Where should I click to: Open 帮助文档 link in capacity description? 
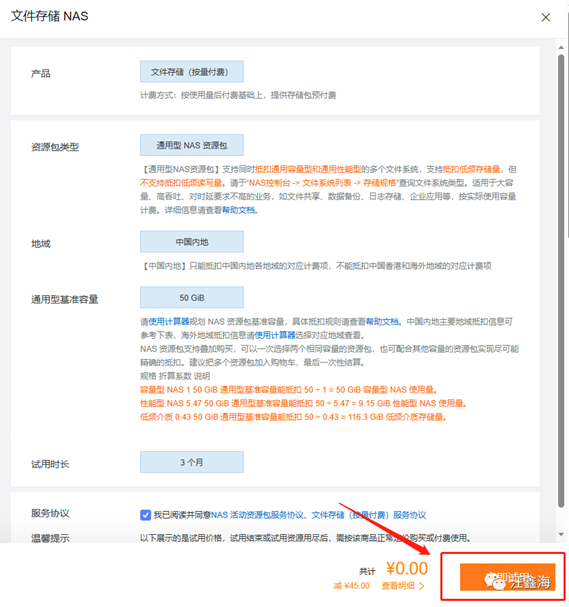click(382, 321)
